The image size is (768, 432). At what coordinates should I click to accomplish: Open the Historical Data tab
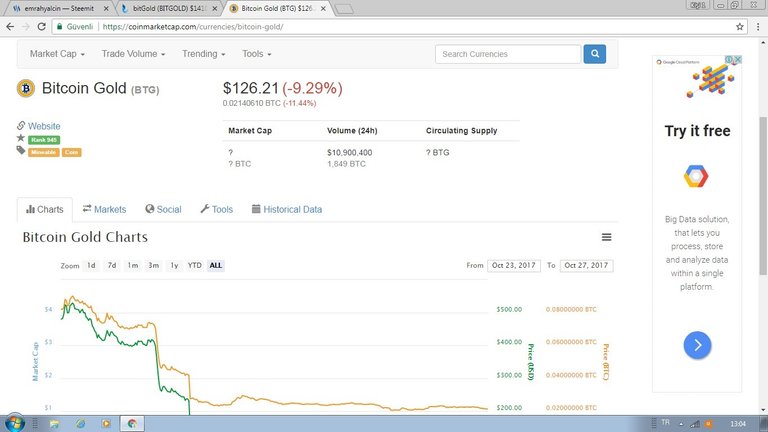[287, 209]
